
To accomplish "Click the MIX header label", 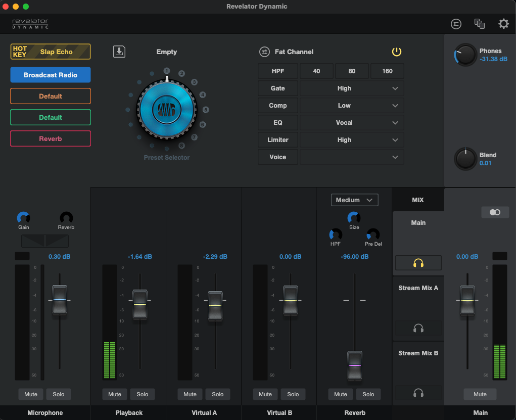I will point(418,200).
